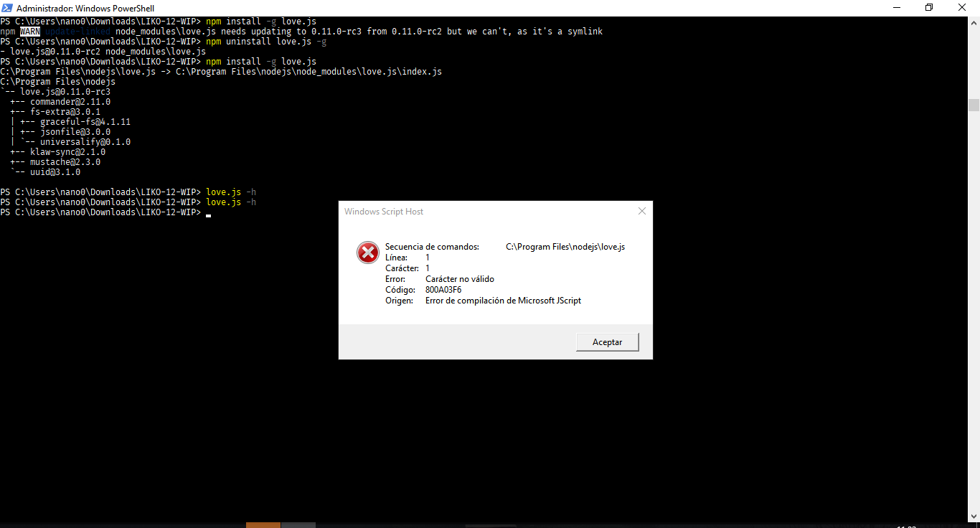Viewport: 980px width, 528px height.
Task: Close the Windows Script Host dialog with X
Action: 642,211
